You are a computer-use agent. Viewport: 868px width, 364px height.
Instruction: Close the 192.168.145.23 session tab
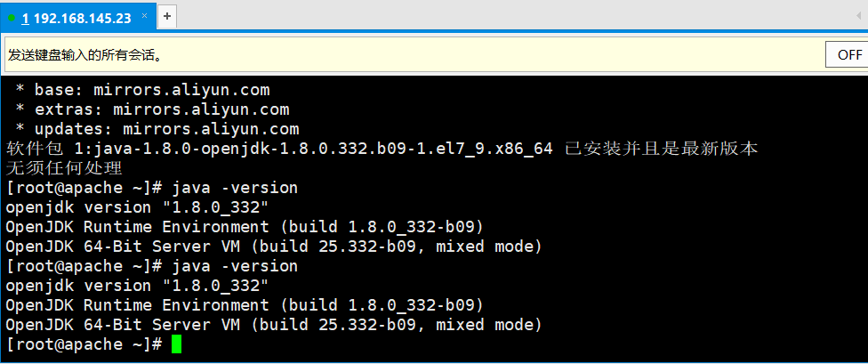point(144,17)
